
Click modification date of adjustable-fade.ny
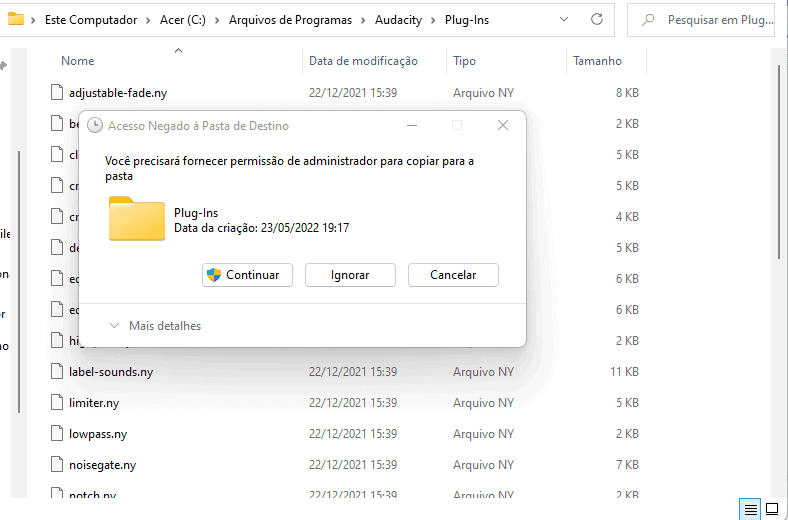353,93
